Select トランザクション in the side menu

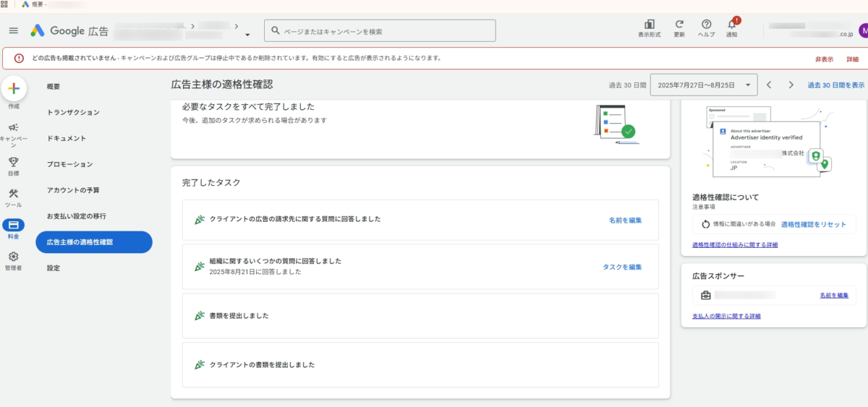pos(73,112)
